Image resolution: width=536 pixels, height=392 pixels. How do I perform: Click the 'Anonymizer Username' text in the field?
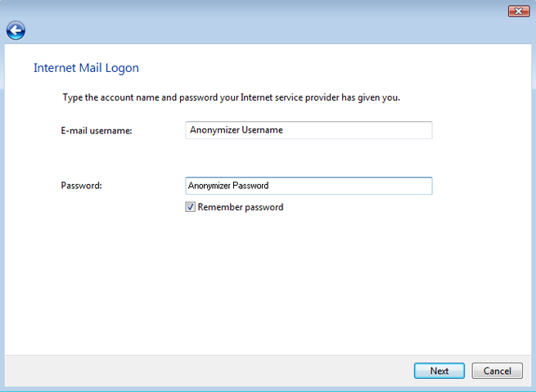pyautogui.click(x=236, y=130)
